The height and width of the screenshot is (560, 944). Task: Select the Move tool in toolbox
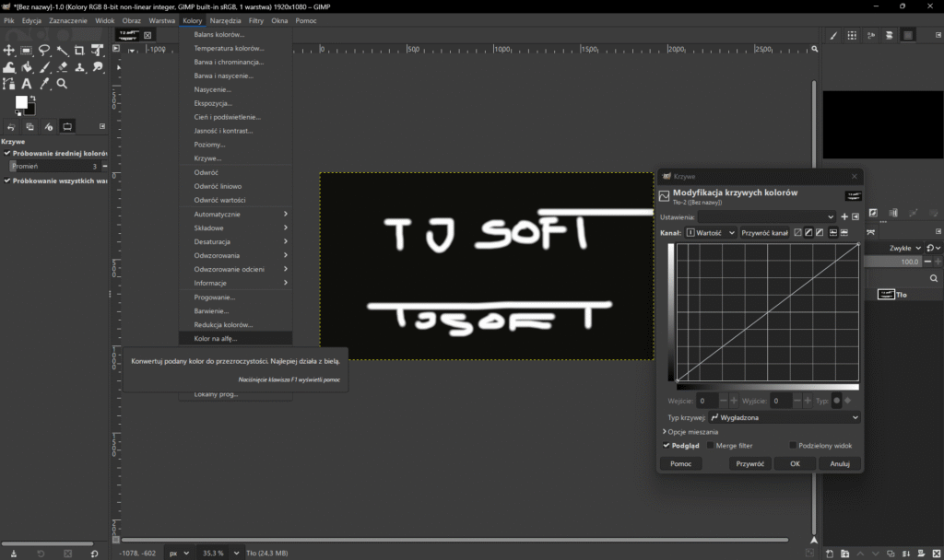[x=9, y=51]
